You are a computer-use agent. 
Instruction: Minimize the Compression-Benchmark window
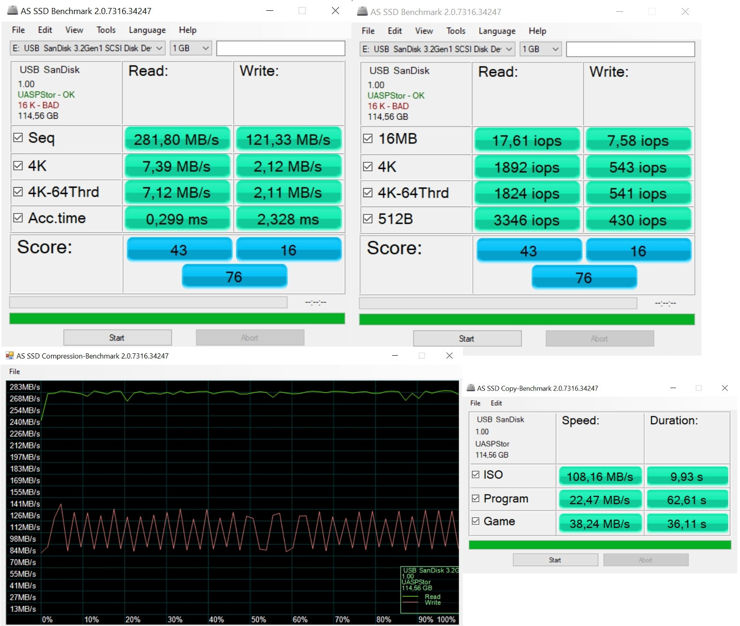pyautogui.click(x=395, y=355)
